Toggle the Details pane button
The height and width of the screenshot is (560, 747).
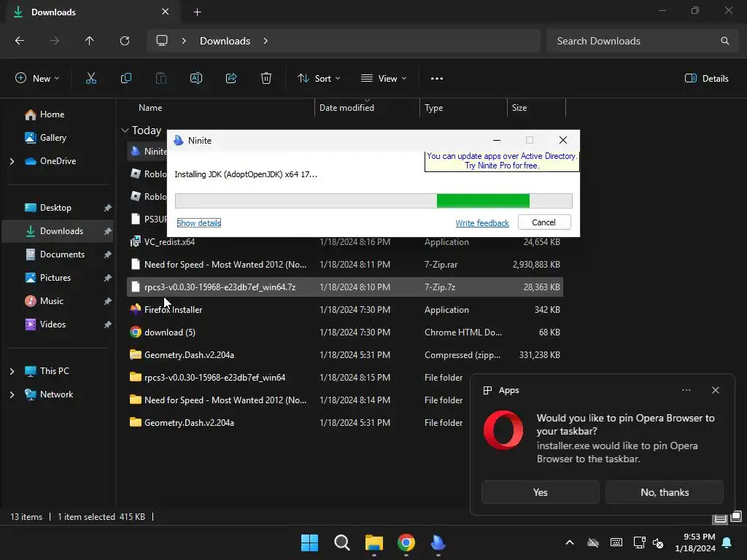point(706,79)
